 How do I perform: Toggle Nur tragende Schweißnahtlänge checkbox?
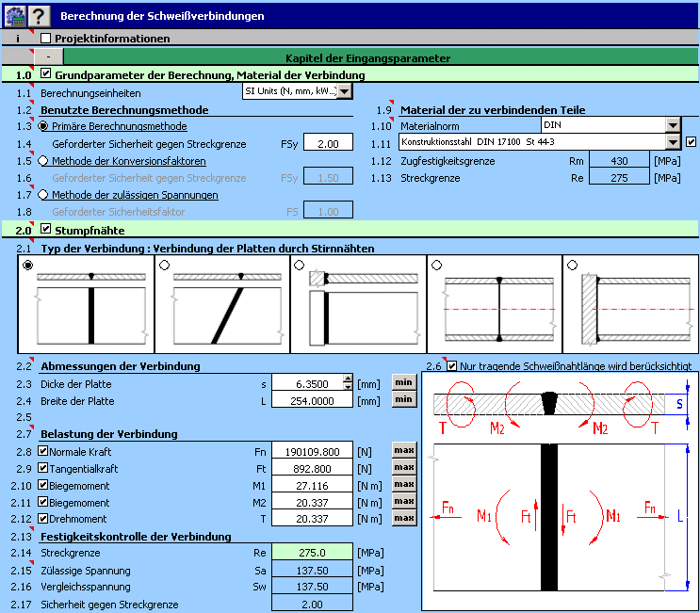(452, 366)
